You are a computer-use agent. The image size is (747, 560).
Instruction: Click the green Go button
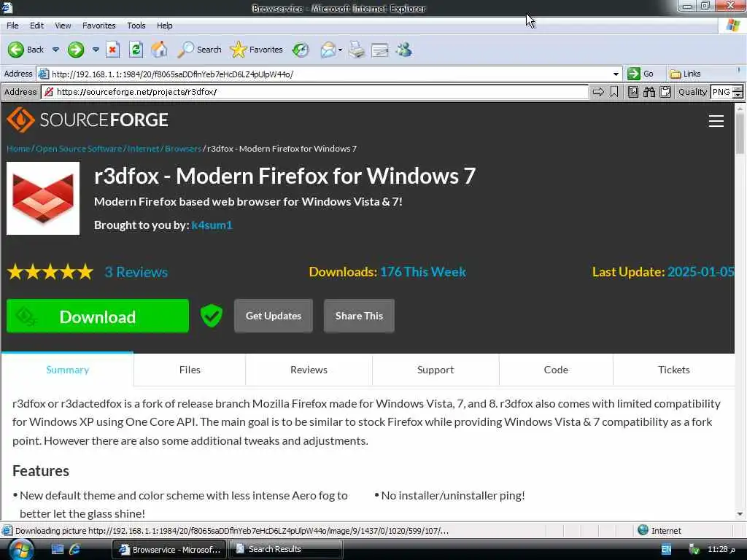(640, 74)
